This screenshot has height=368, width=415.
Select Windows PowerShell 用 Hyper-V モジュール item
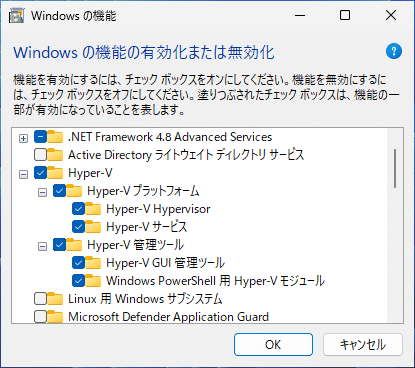pyautogui.click(x=215, y=281)
